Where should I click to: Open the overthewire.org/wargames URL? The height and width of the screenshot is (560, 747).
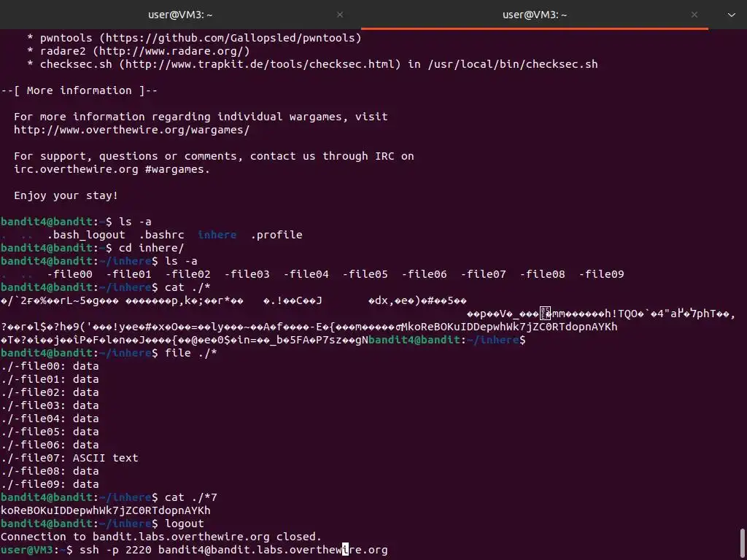click(131, 130)
